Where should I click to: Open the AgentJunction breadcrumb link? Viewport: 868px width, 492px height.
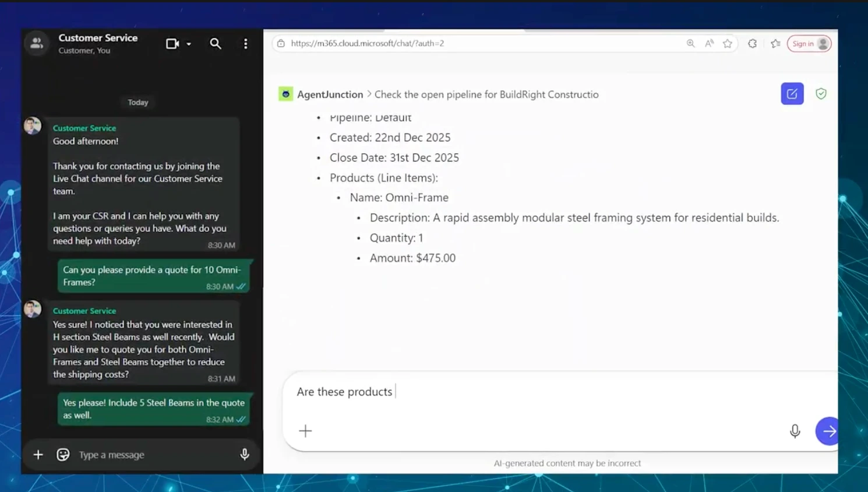(x=330, y=94)
